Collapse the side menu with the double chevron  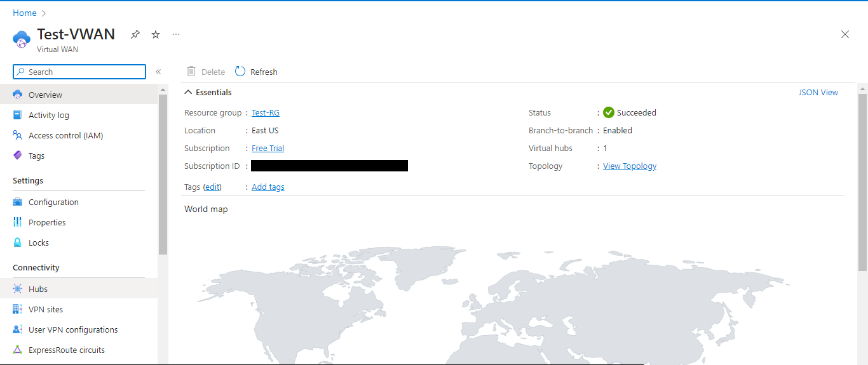pyautogui.click(x=158, y=72)
